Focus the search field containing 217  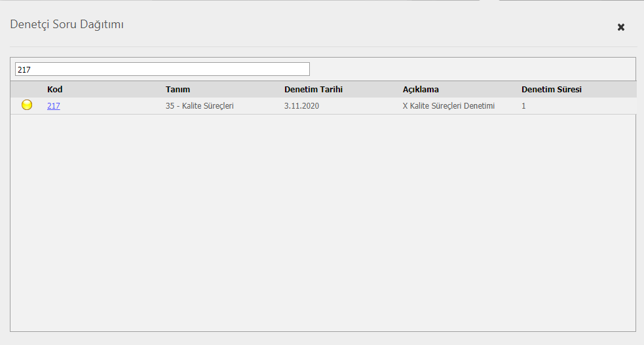162,69
